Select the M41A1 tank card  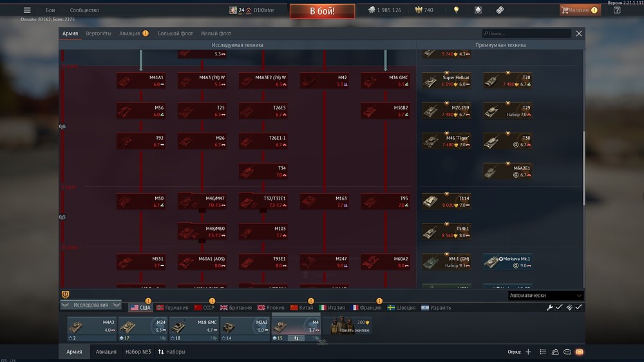pos(141,81)
